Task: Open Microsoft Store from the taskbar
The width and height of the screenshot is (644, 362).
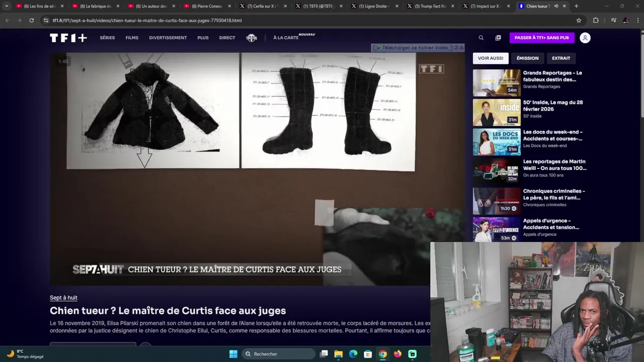Action: (368, 354)
